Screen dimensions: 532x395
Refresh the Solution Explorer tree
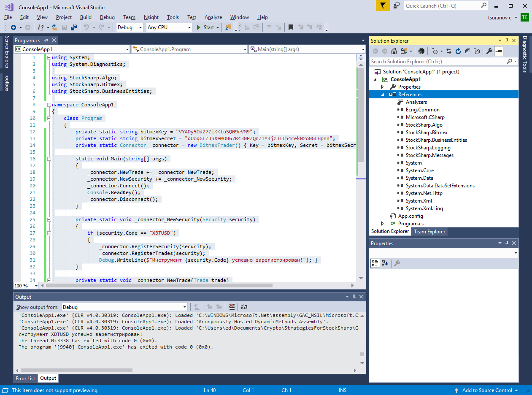click(x=458, y=51)
